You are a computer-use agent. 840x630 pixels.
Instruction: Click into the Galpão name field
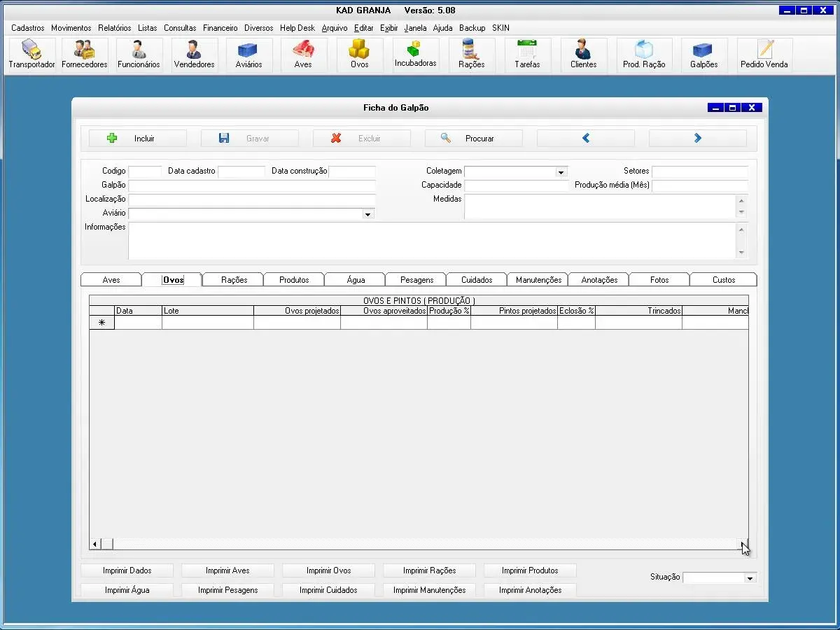tap(252, 185)
